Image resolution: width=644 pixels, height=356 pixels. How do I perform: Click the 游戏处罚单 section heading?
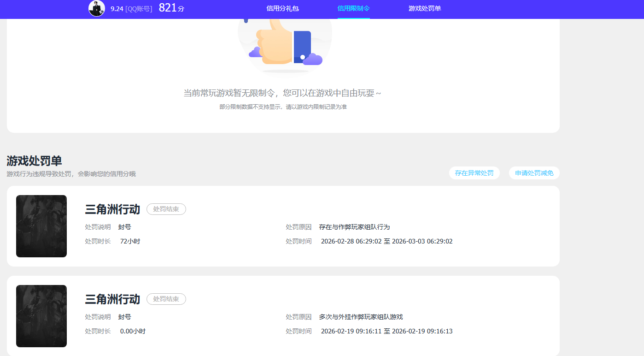point(35,161)
